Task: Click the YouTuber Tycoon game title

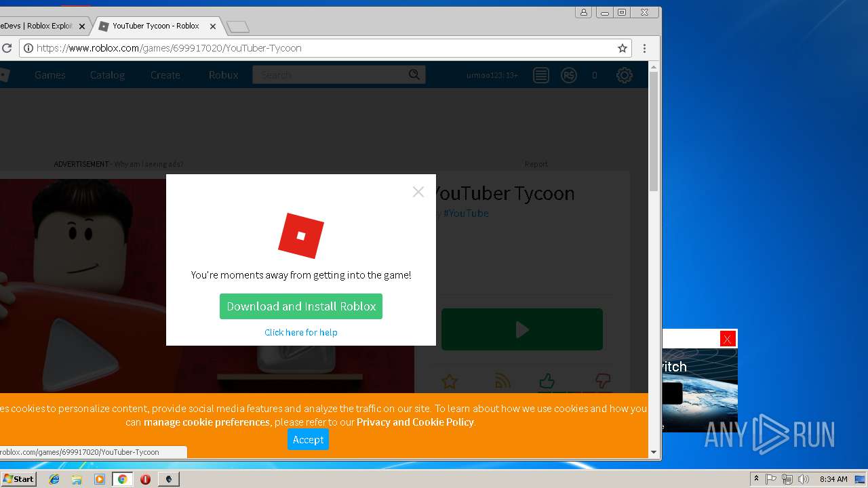Action: coord(503,193)
